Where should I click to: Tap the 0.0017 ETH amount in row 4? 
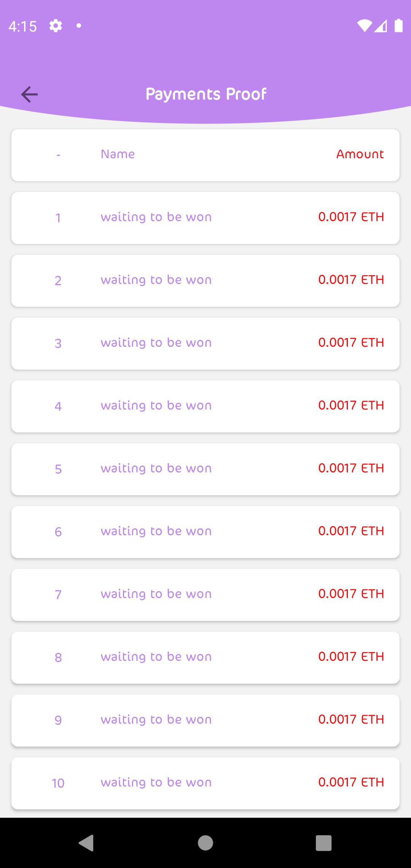[x=351, y=405]
